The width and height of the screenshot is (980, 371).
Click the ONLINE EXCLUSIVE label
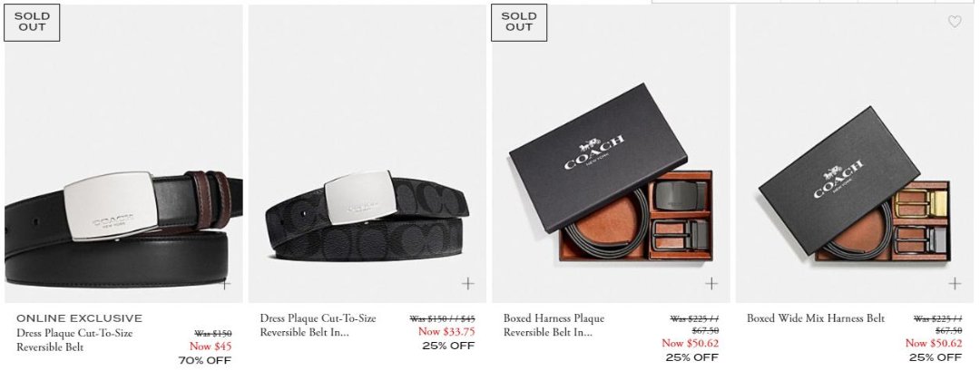click(x=79, y=318)
